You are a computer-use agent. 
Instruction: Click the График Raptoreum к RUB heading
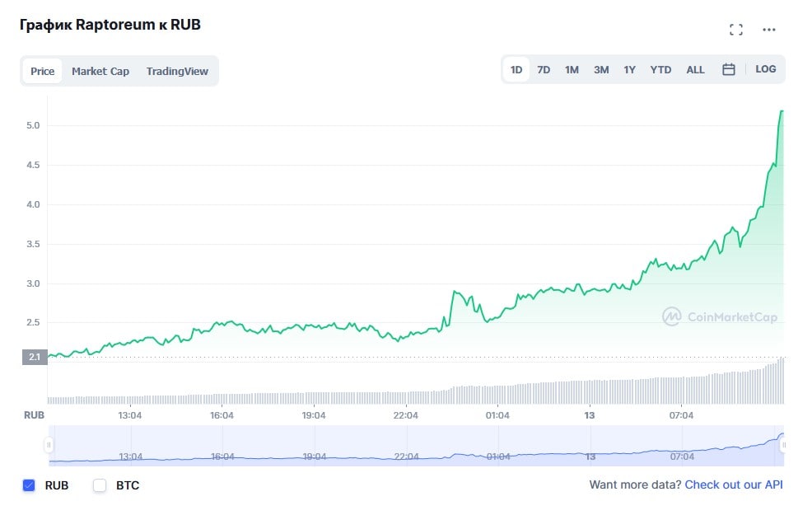(110, 25)
